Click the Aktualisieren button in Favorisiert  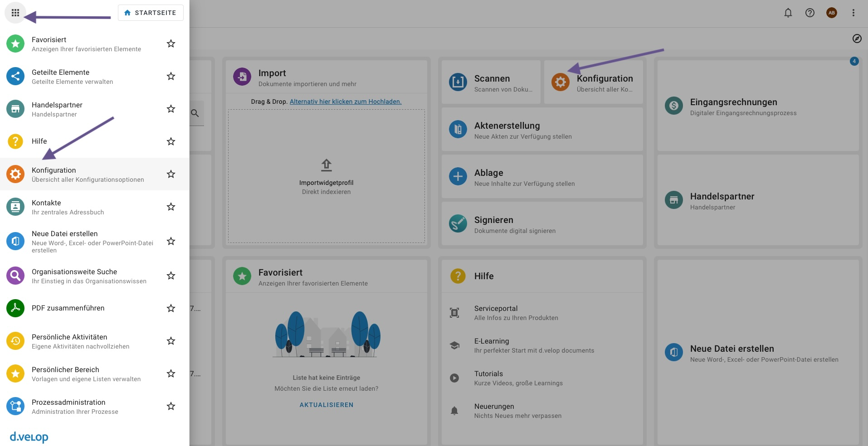[x=326, y=405]
